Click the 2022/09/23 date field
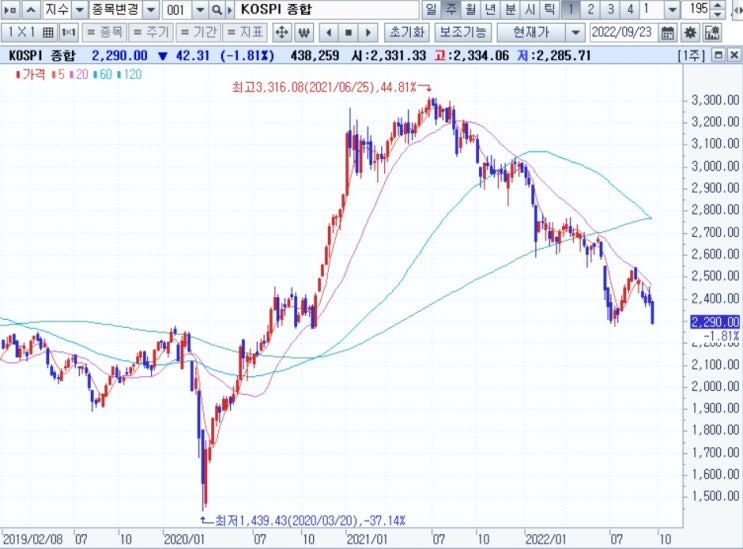Image resolution: width=743 pixels, height=549 pixels. click(622, 32)
